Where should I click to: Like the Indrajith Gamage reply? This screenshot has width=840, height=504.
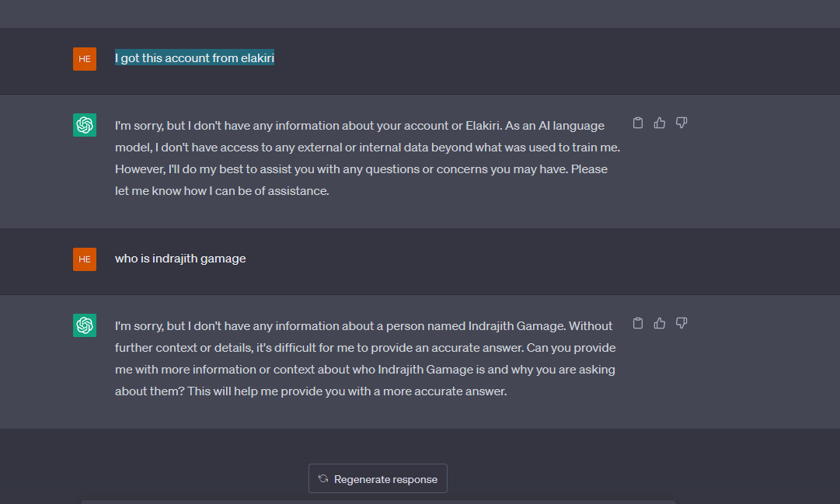click(x=660, y=323)
